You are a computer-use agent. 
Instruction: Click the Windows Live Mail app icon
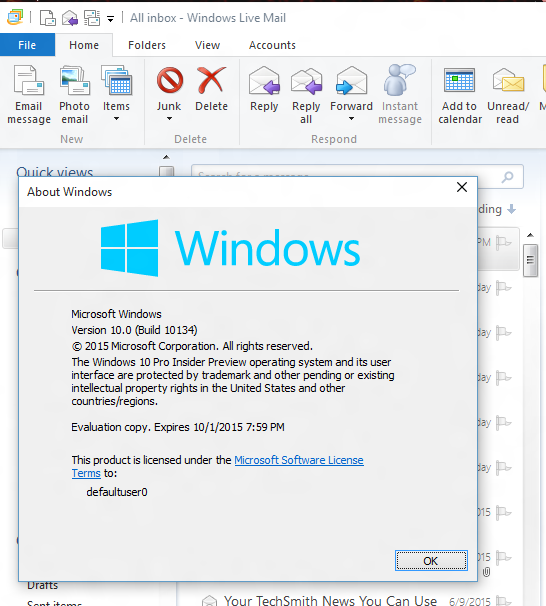tap(15, 17)
